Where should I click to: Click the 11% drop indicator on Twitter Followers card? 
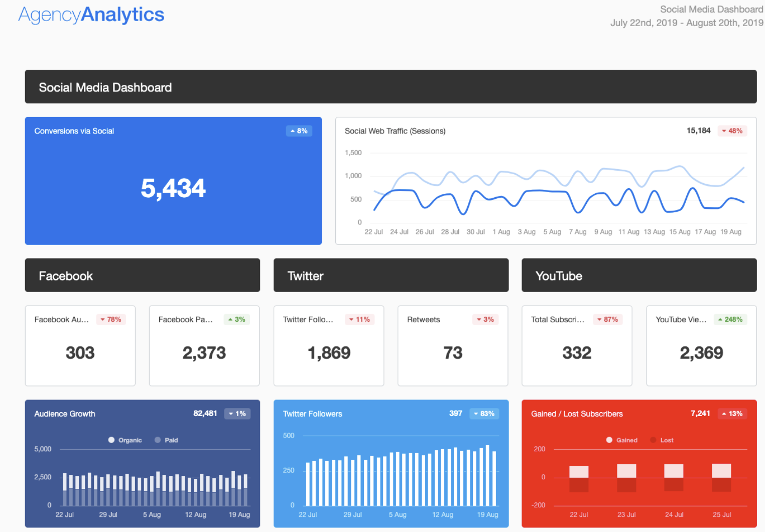[x=359, y=319]
